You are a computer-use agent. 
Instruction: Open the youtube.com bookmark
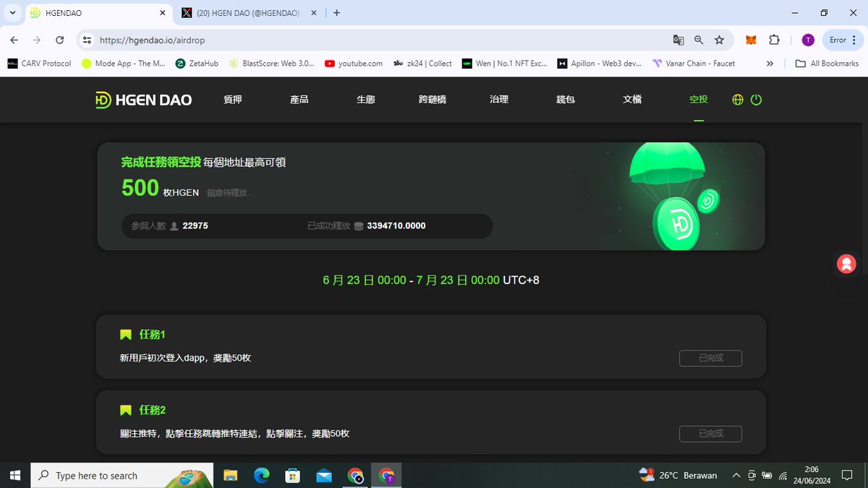click(x=354, y=64)
